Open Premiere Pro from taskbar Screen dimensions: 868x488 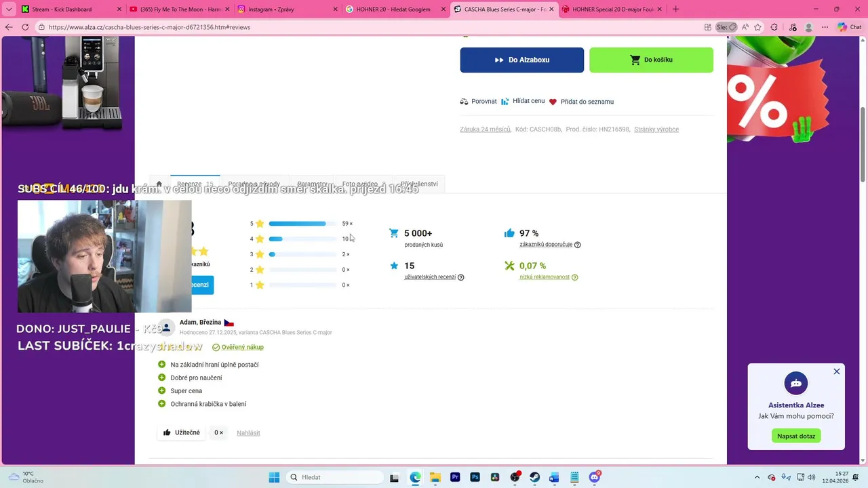tap(455, 477)
